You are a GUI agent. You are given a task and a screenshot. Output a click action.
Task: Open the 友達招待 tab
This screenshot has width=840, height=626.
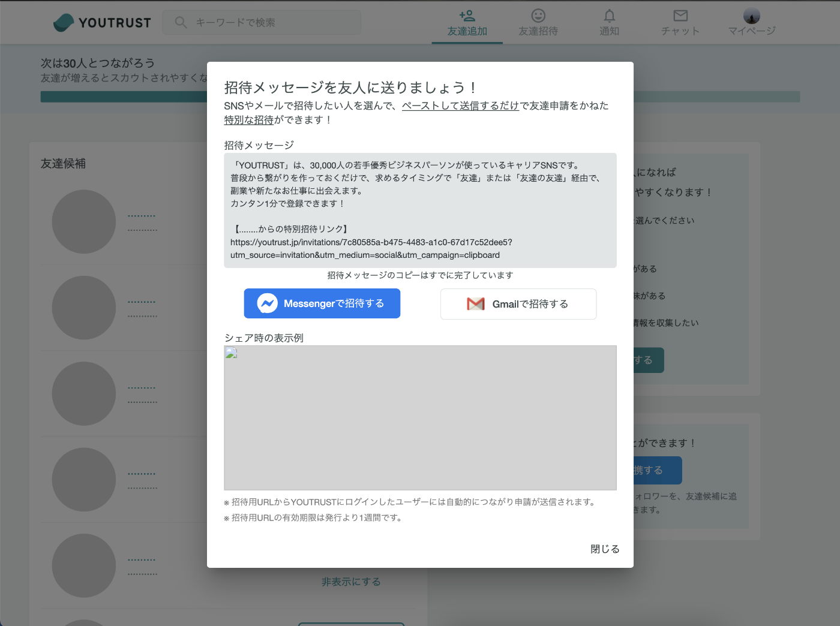pyautogui.click(x=538, y=22)
